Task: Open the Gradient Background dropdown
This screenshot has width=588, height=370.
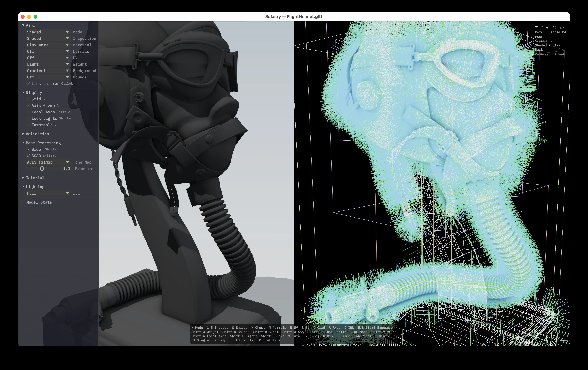Action: tap(48, 71)
